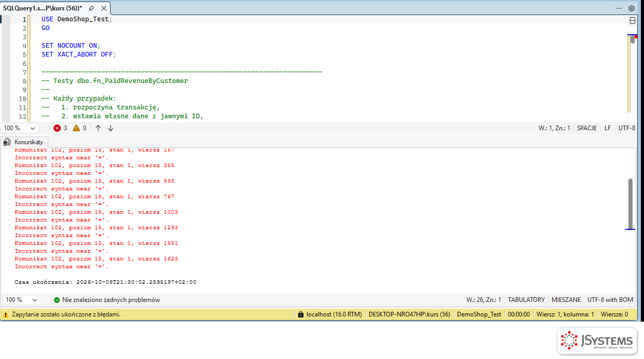Viewport: 644px width, 359px height.
Task: Click the error message for wiersz 1003
Action: [x=96, y=212]
